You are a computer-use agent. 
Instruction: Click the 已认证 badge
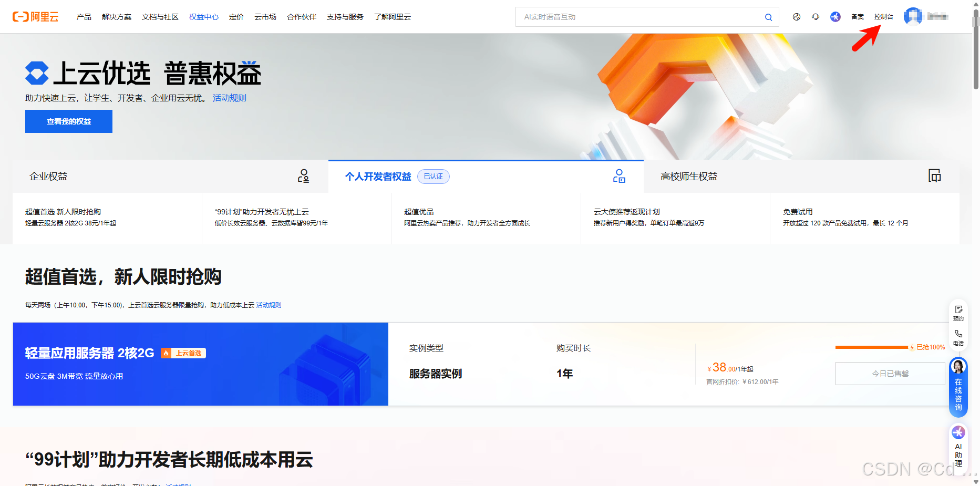point(434,177)
